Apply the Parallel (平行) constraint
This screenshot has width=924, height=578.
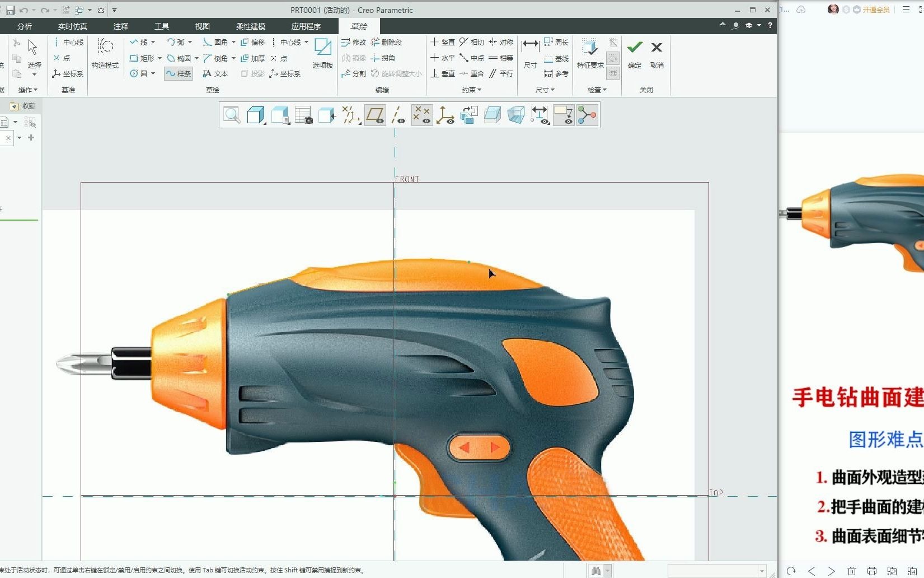(x=501, y=73)
